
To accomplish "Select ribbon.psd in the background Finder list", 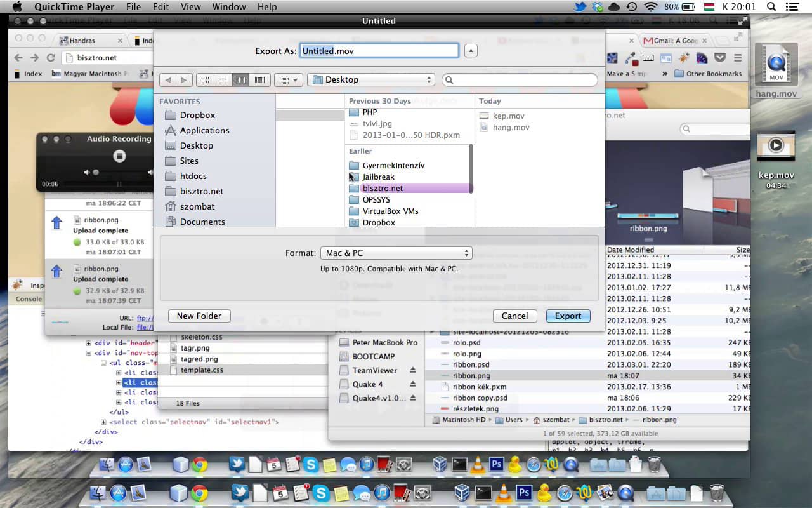I will [x=471, y=365].
